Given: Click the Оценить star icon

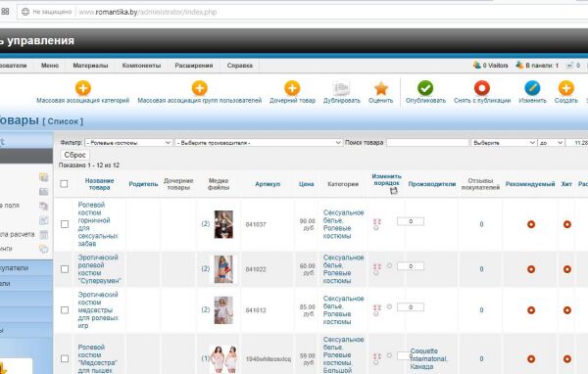Looking at the screenshot, I should click(381, 88).
